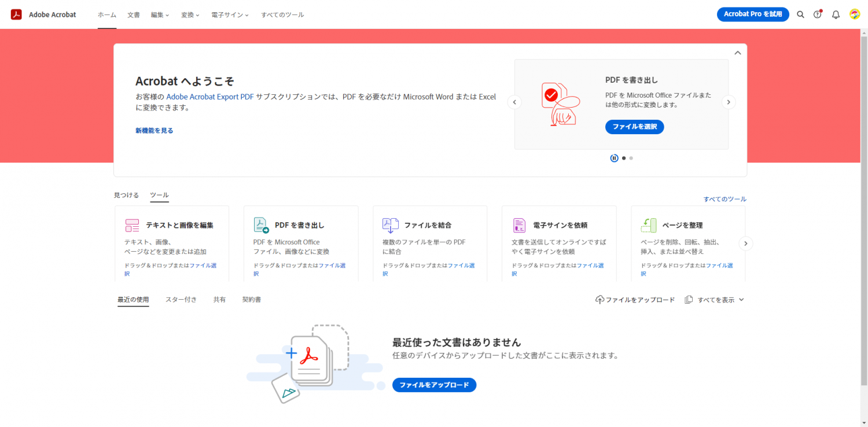Click the ページを整理 tool icon
Screen dimensions: 868x427
(649, 225)
